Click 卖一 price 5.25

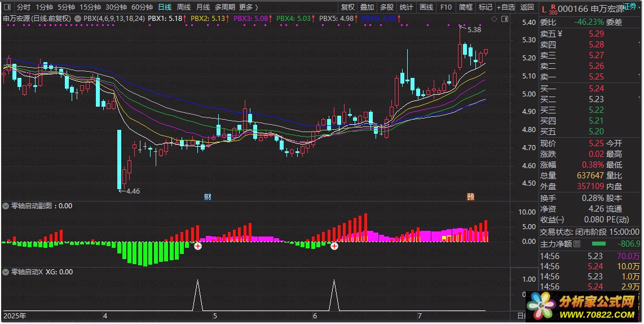coord(597,77)
